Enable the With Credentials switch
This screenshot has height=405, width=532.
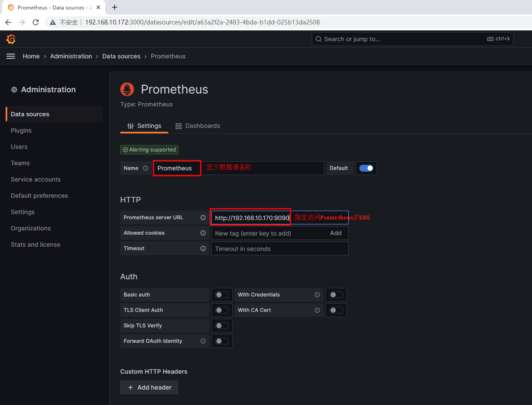[336, 295]
